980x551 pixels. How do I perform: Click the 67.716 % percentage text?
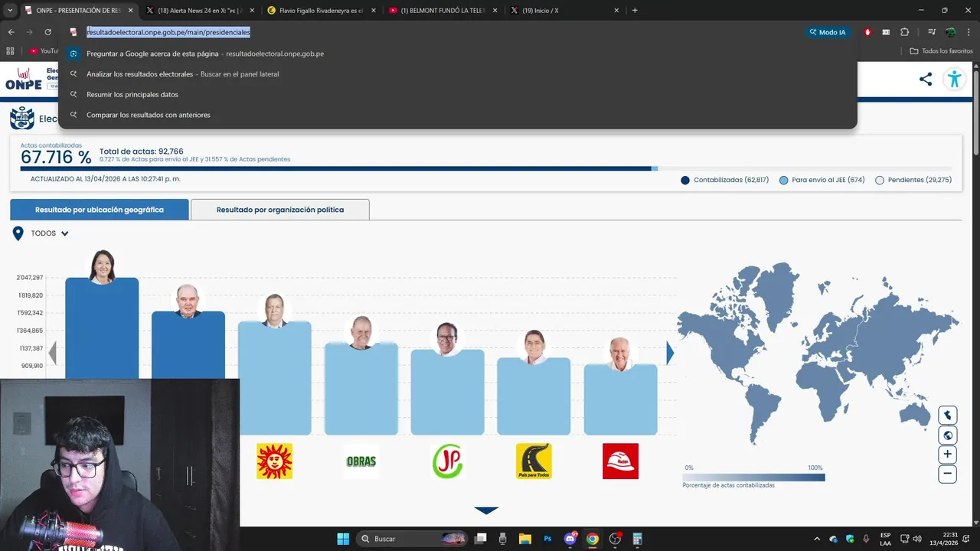coord(56,158)
